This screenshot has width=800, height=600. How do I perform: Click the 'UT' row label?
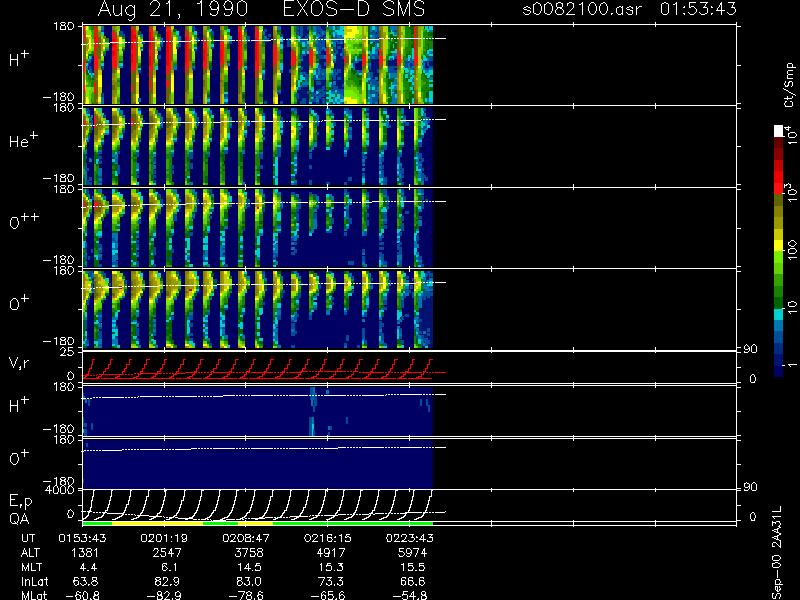28,538
